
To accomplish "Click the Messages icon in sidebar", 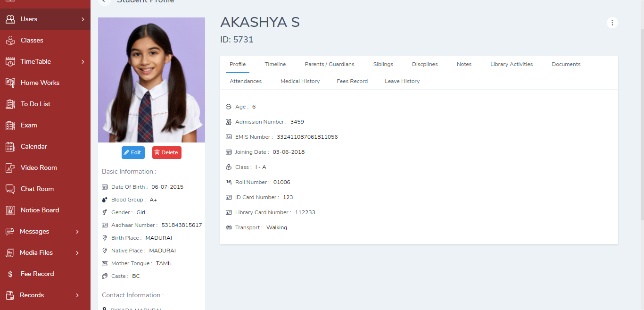I will click(x=10, y=232).
